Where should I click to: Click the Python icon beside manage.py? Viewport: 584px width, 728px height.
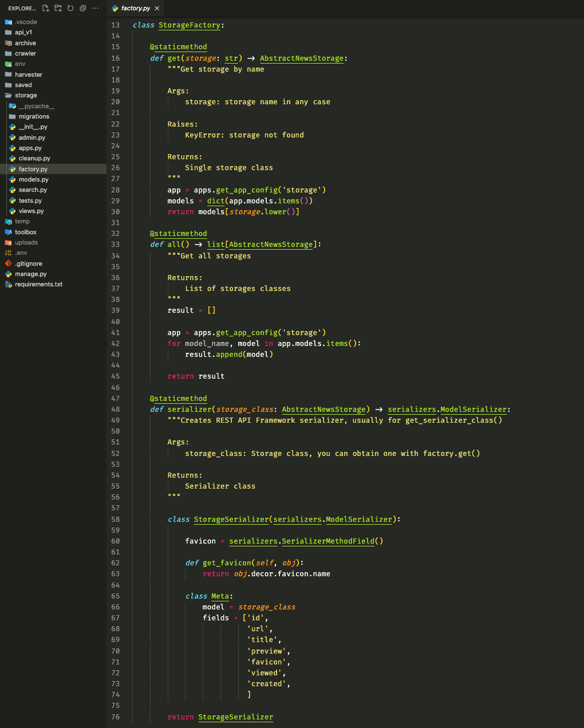(8, 274)
